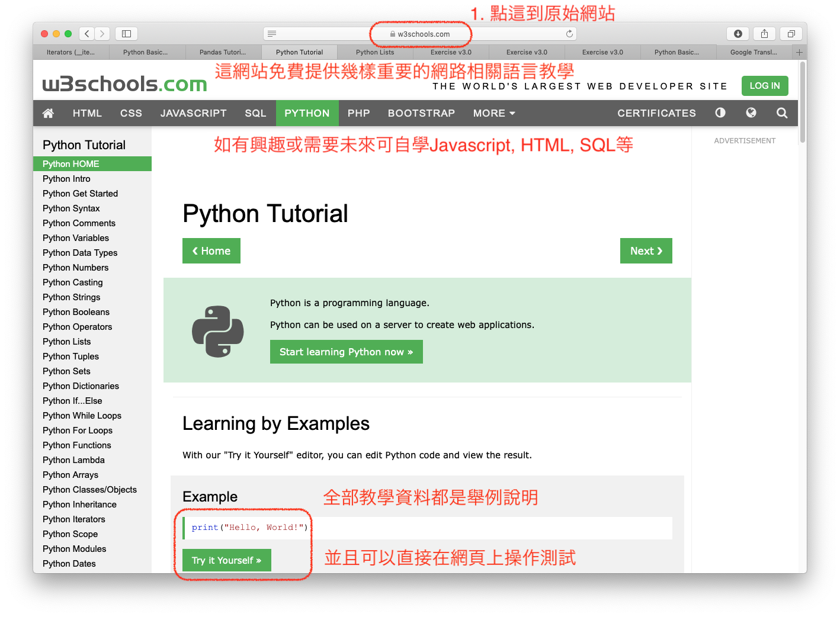Open the globe translate icon
The height and width of the screenshot is (617, 840).
pyautogui.click(x=751, y=113)
